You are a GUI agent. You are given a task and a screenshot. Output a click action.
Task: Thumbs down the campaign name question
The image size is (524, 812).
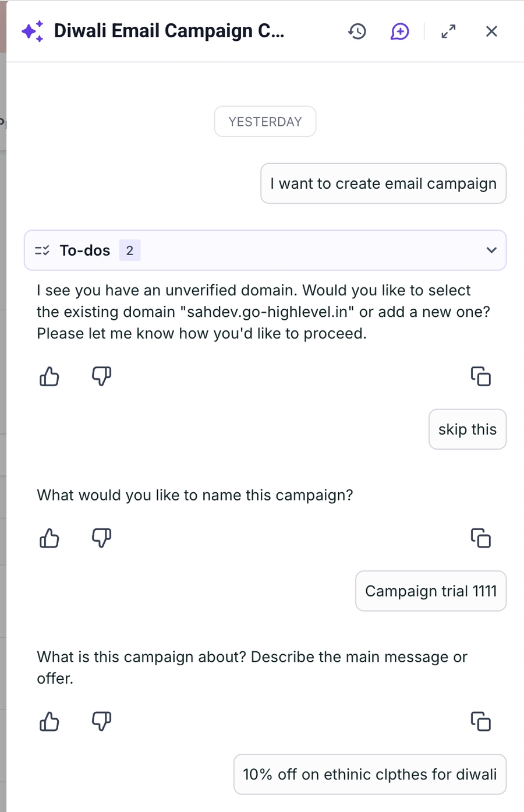101,538
